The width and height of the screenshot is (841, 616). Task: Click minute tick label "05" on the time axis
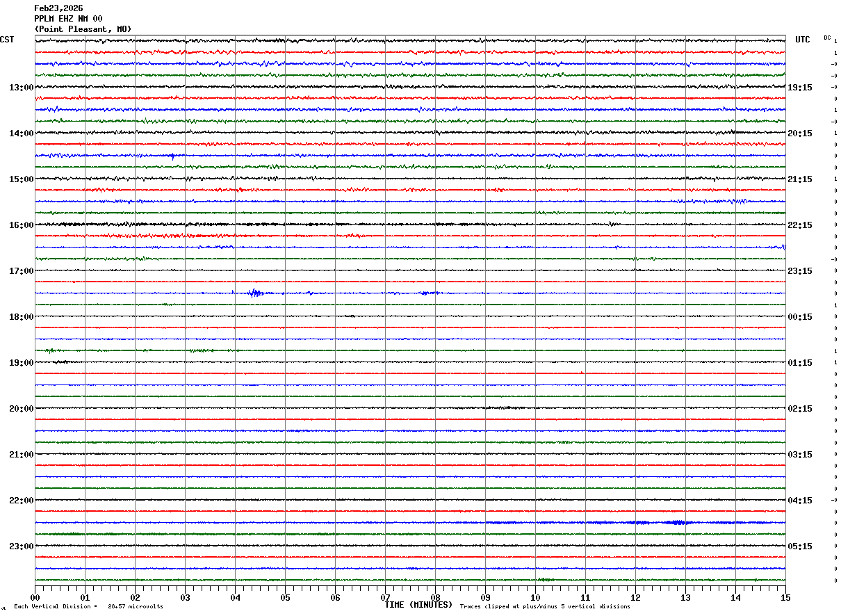(286, 597)
